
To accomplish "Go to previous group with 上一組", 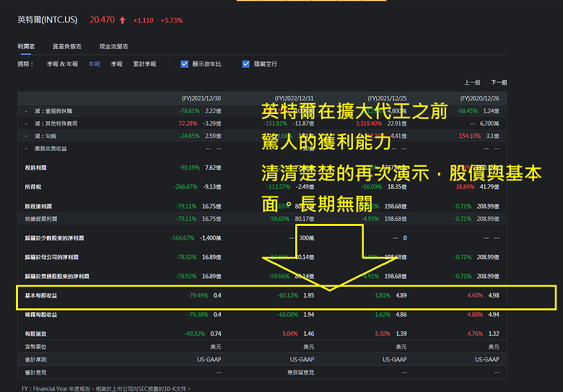I will (472, 82).
